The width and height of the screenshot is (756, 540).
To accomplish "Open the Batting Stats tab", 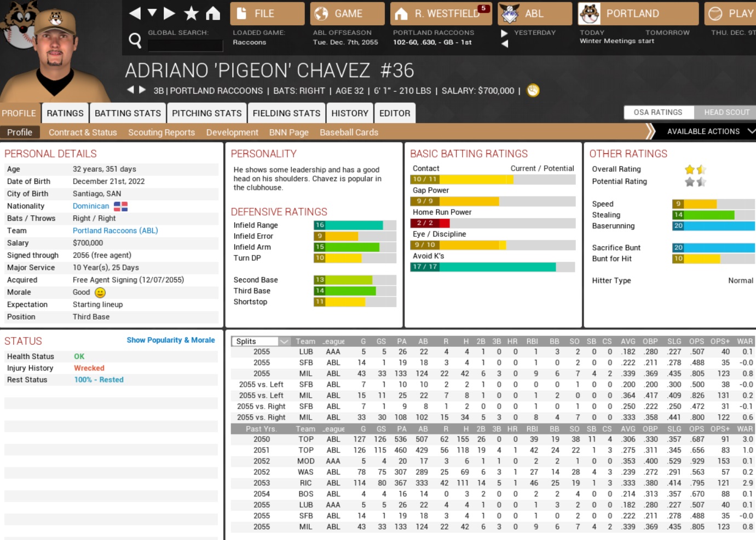I will (x=128, y=113).
